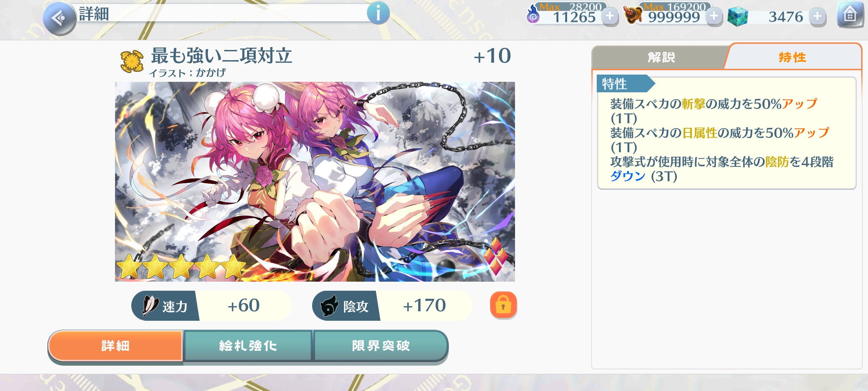Open 限界突破 limit break
The height and width of the screenshot is (391, 868).
[381, 346]
